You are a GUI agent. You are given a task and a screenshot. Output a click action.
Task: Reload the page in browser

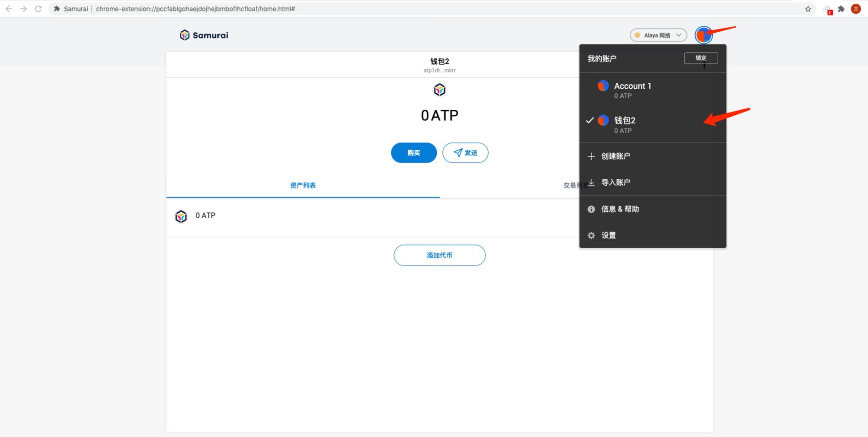[38, 9]
